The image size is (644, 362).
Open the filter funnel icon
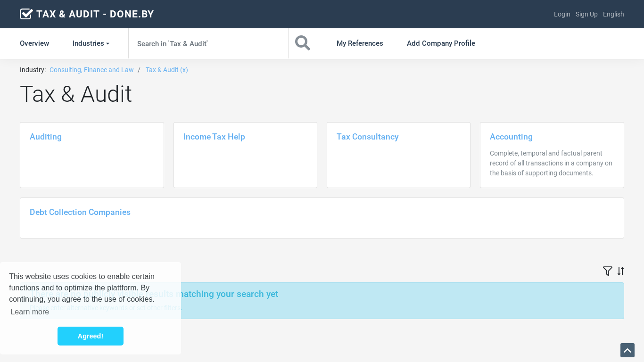click(608, 271)
